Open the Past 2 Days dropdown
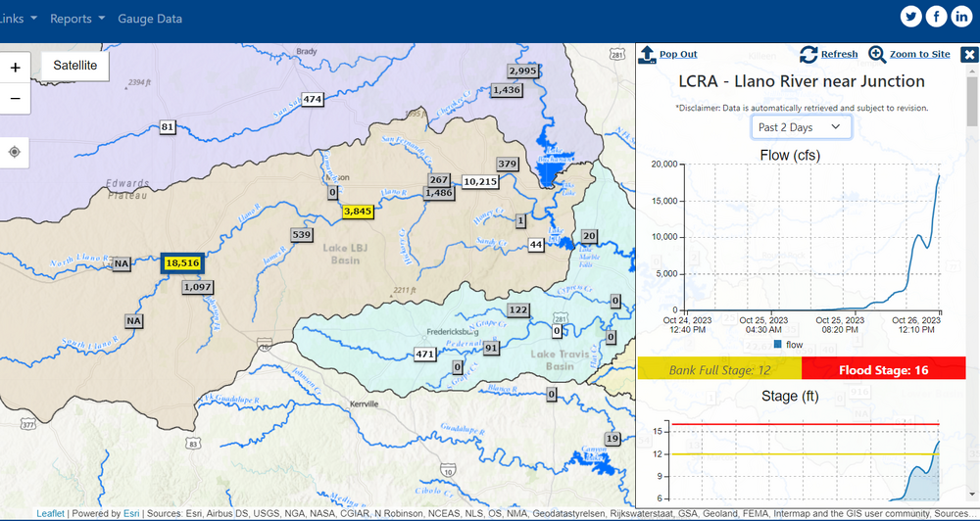Image resolution: width=980 pixels, height=521 pixels. pyautogui.click(x=801, y=127)
